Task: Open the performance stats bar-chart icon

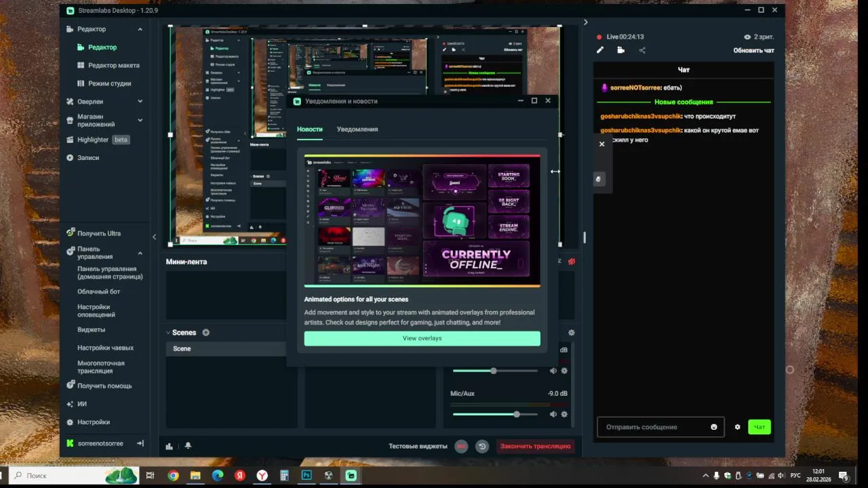Action: pyautogui.click(x=170, y=446)
